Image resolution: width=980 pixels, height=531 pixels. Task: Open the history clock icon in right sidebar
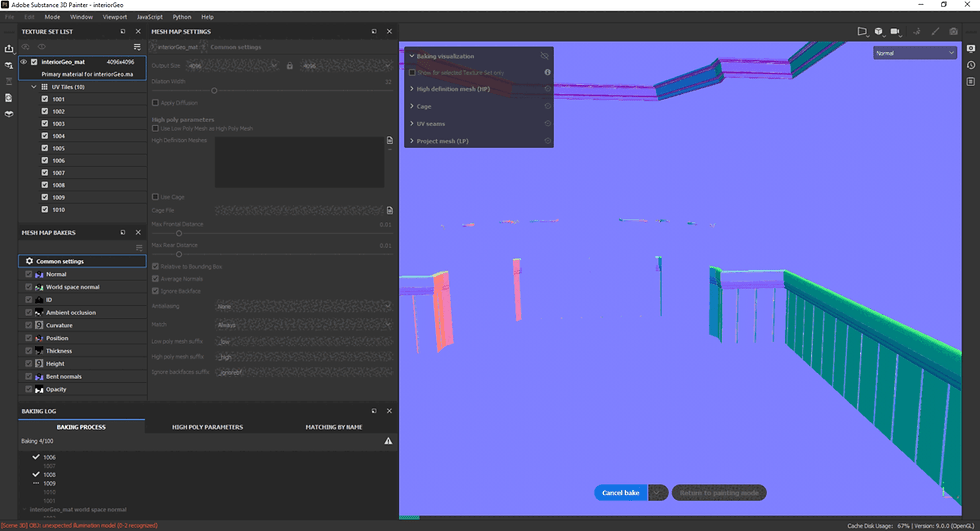pyautogui.click(x=971, y=65)
